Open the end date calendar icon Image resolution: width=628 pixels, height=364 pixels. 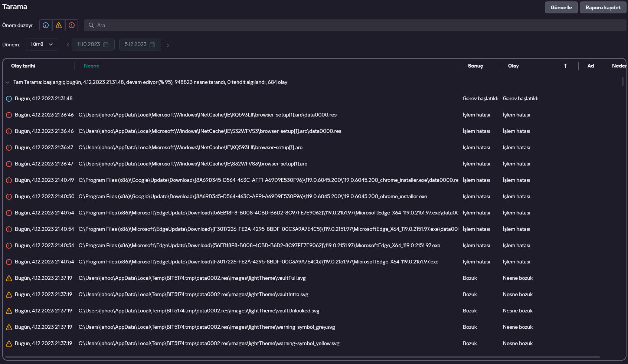click(152, 45)
